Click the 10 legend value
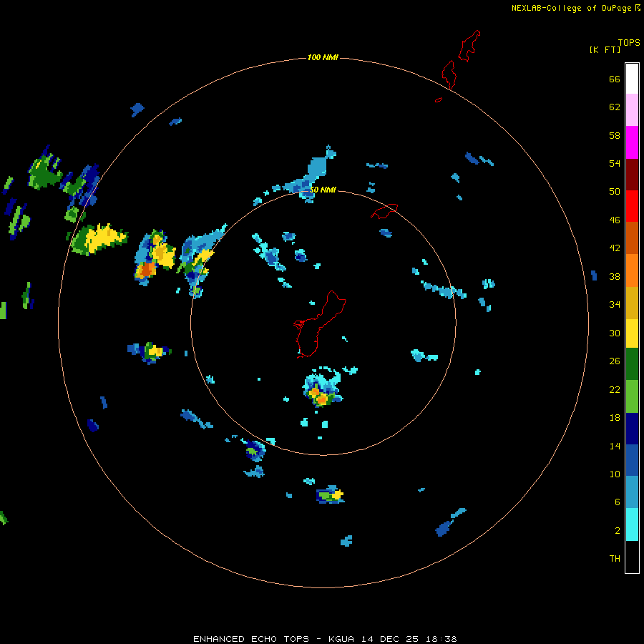The width and height of the screenshot is (644, 644). coord(615,474)
